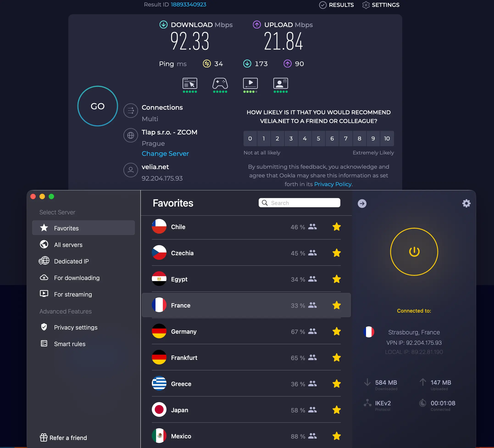View results history via the RESULTS checkmark icon
Viewport: 494px width, 448px height.
click(x=323, y=5)
